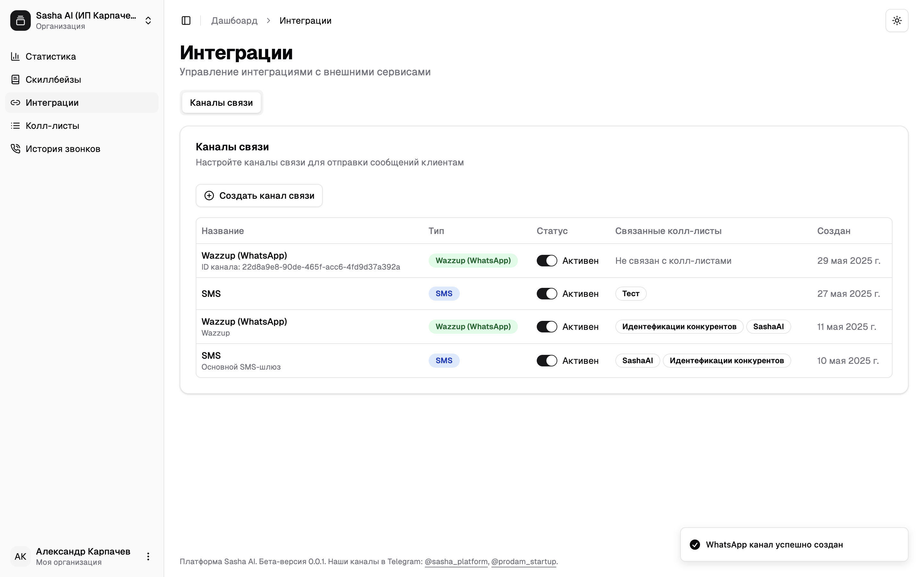This screenshot has height=577, width=924.
Task: Disable the first Wazzup (WhatsApp) channel toggle
Action: click(546, 261)
